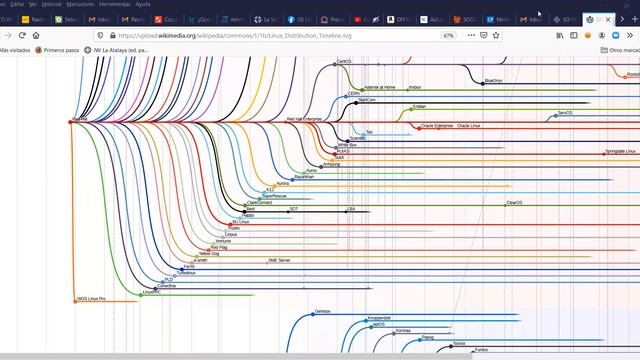Image resolution: width=640 pixels, height=360 pixels.
Task: Open the Historial menu
Action: point(51,4)
